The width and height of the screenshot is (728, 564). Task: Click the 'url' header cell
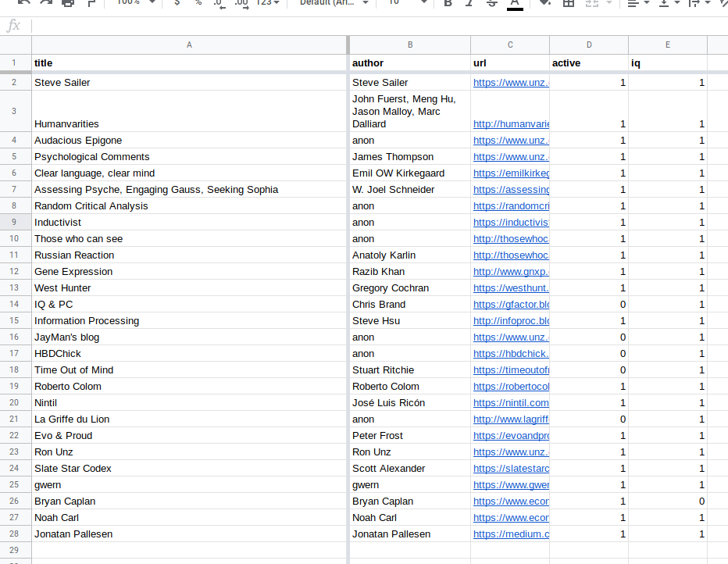click(510, 62)
